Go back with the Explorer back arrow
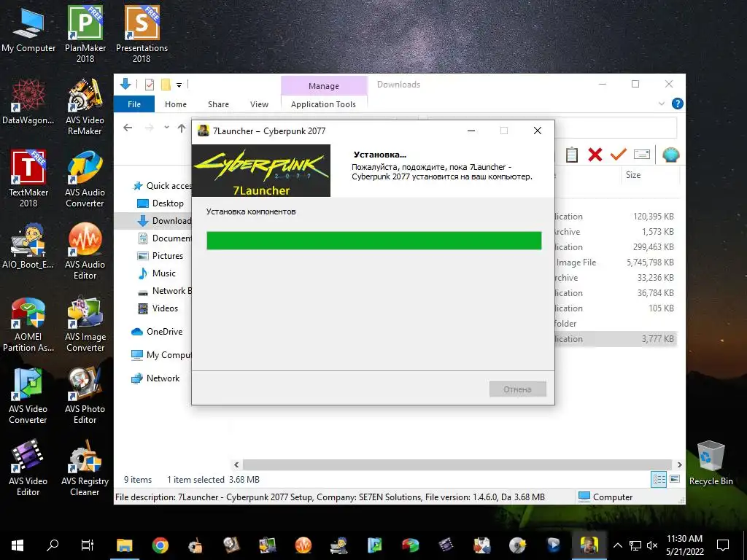The width and height of the screenshot is (747, 560). pos(128,128)
